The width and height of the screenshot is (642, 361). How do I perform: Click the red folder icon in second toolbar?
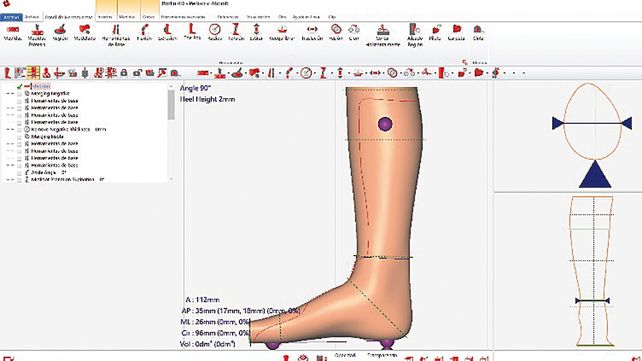[479, 73]
